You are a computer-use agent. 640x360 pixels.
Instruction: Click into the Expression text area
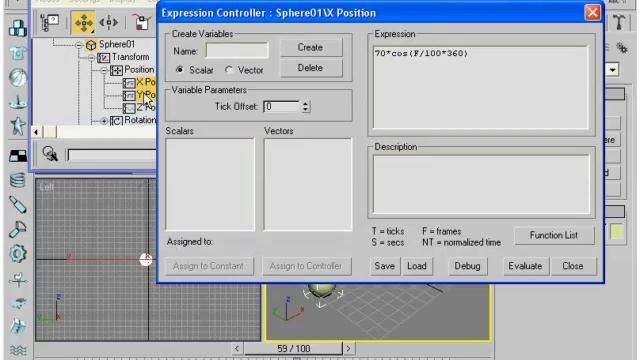[x=481, y=87]
